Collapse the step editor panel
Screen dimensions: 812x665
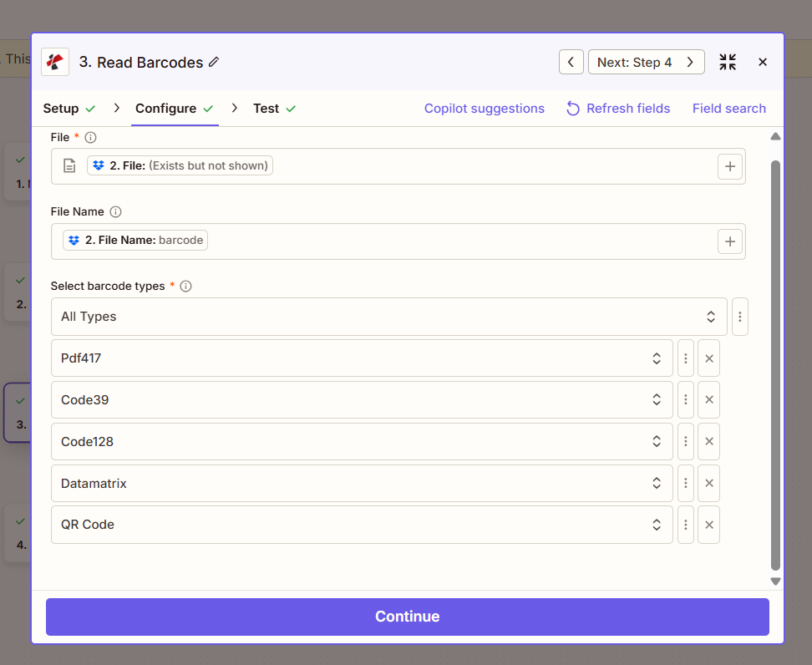(728, 63)
